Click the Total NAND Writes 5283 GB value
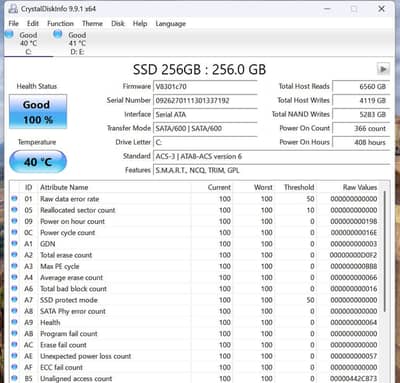The width and height of the screenshot is (400, 383). pos(361,114)
